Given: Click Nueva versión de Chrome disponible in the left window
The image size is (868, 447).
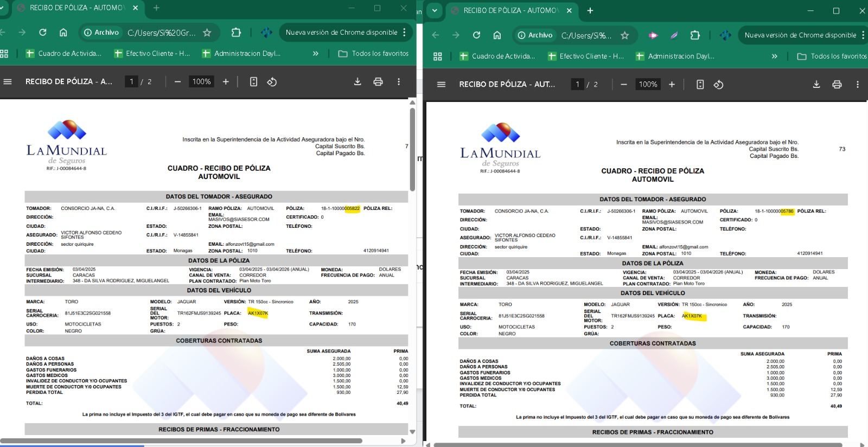Looking at the screenshot, I should [341, 33].
